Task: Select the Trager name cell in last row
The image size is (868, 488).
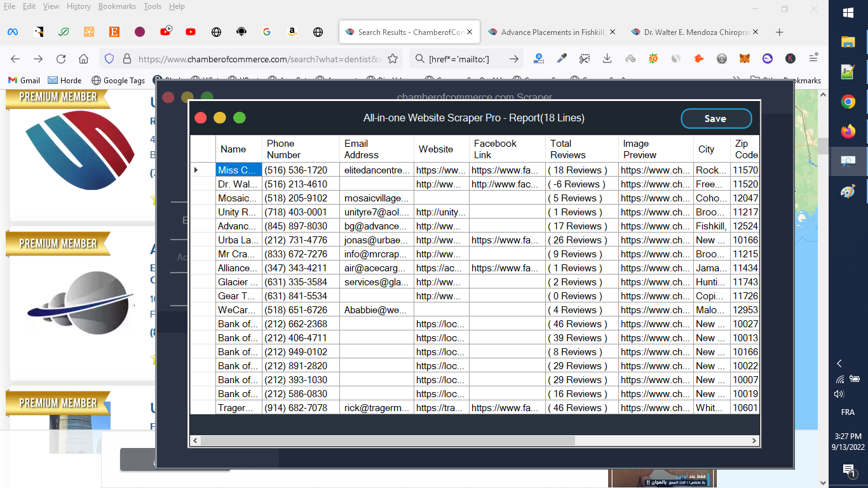Action: (239, 408)
